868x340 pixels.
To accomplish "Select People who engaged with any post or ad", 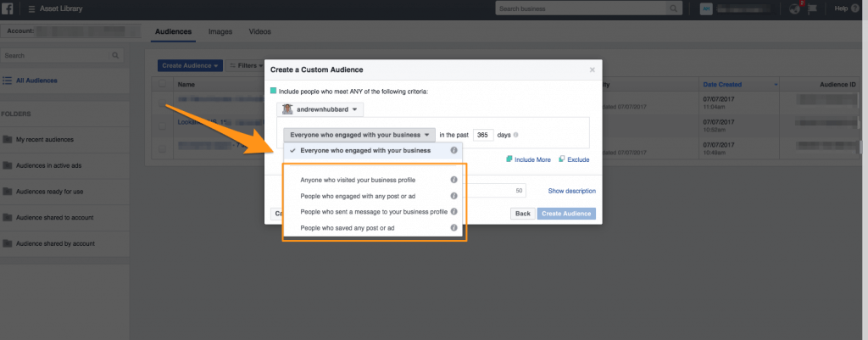I will 373,196.
